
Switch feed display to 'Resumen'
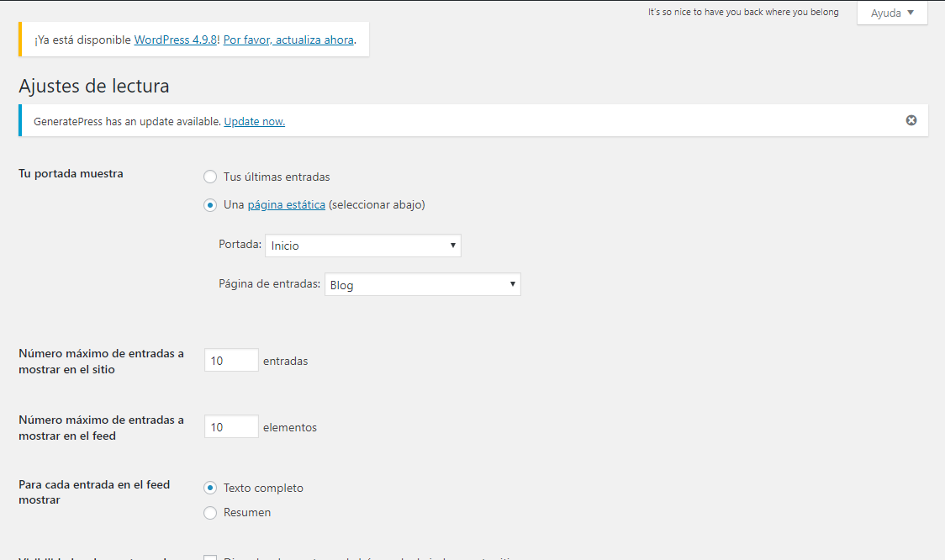(x=210, y=512)
